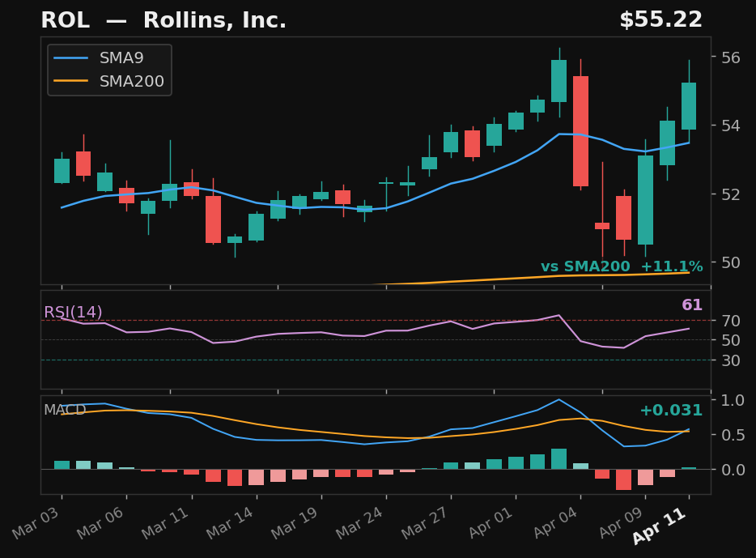Click the 52 price axis label
The width and height of the screenshot is (756, 558).
(730, 194)
